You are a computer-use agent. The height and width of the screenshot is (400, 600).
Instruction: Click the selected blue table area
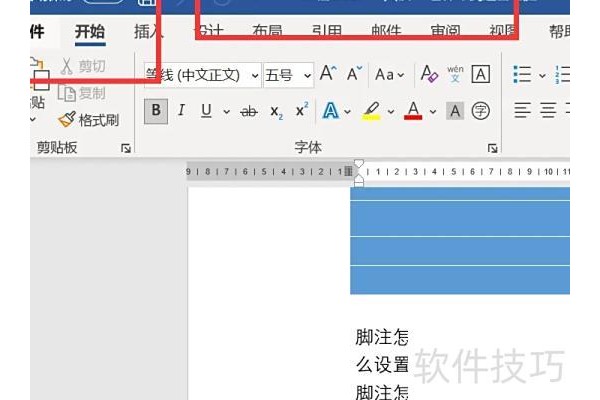[x=460, y=241]
